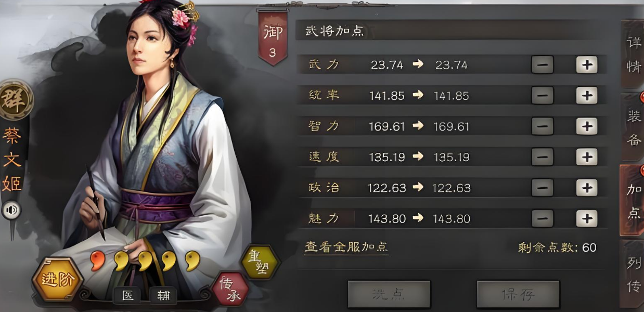The width and height of the screenshot is (644, 312).
Task: Select the 医 trait tag
Action: (x=128, y=295)
